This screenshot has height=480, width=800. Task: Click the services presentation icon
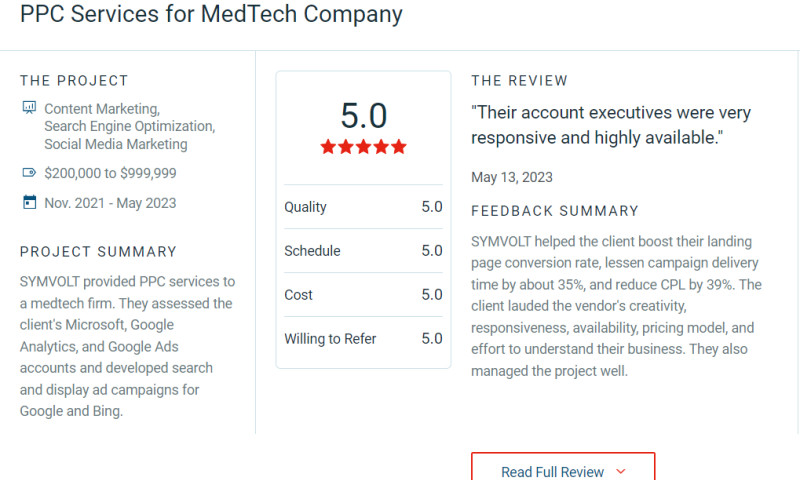(29, 108)
